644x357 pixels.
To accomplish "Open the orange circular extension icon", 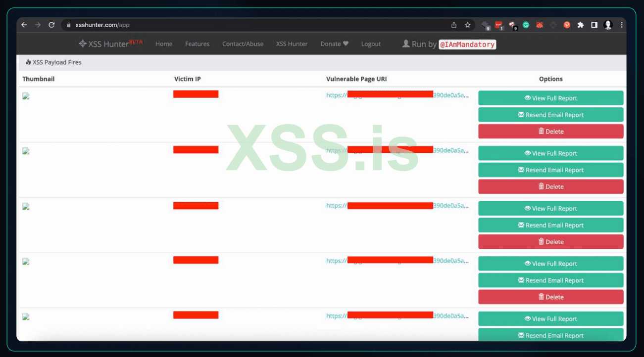I will pos(567,25).
